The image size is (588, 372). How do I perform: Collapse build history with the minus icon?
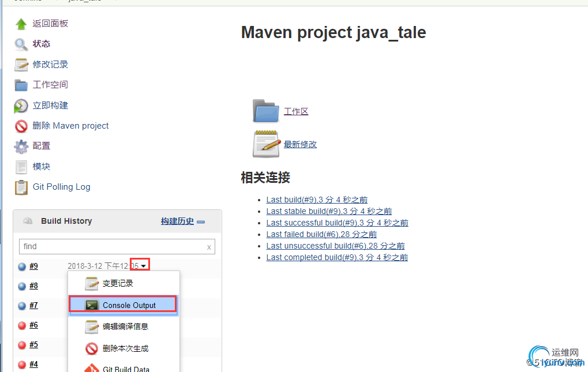point(201,222)
